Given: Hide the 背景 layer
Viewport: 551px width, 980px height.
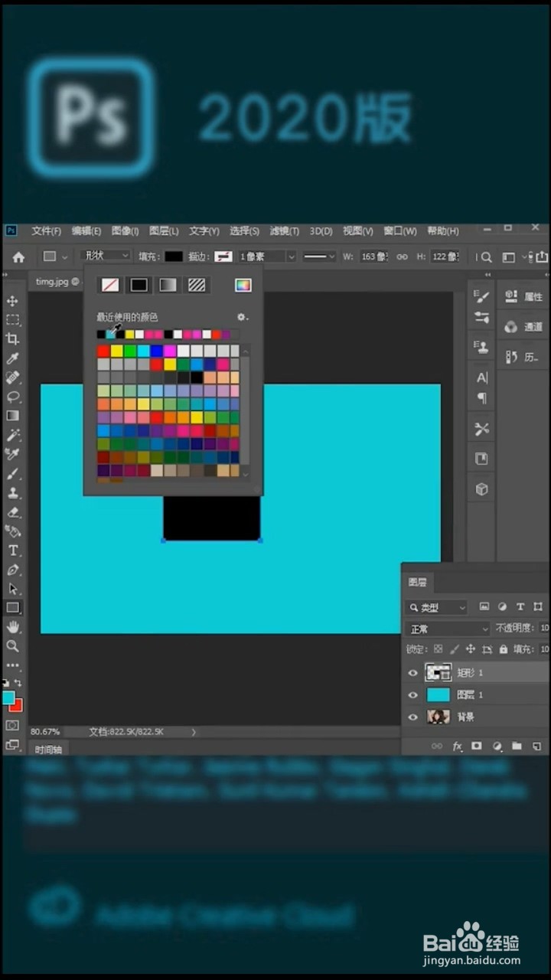Looking at the screenshot, I should click(x=413, y=717).
